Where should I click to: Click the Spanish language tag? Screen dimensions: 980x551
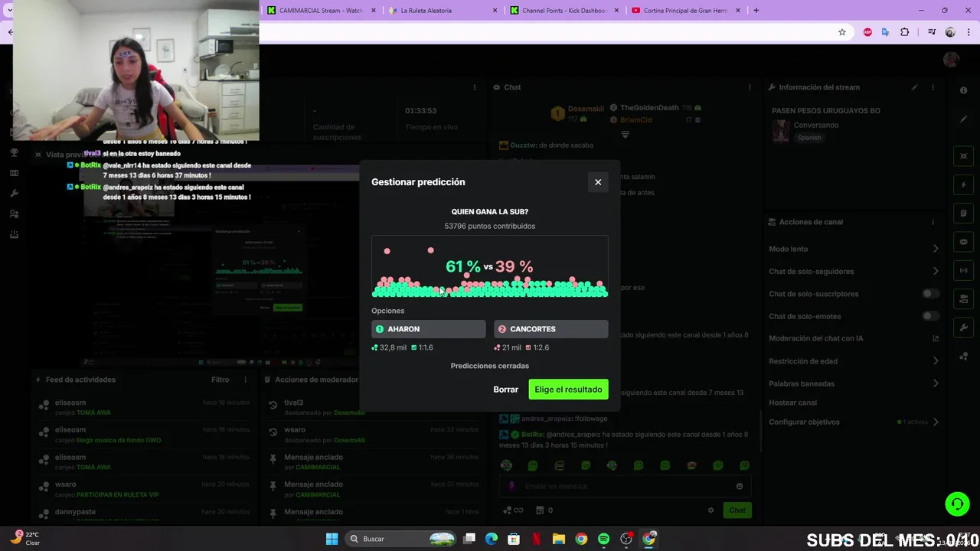809,138
